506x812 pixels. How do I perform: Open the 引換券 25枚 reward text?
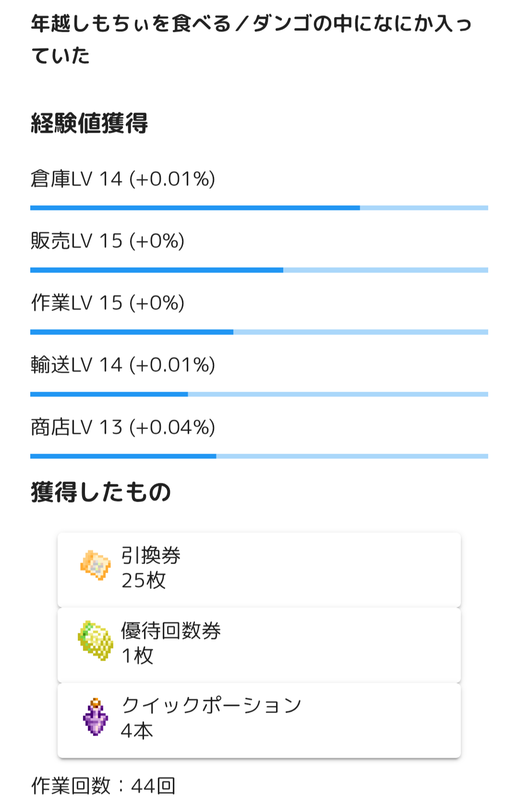[151, 568]
